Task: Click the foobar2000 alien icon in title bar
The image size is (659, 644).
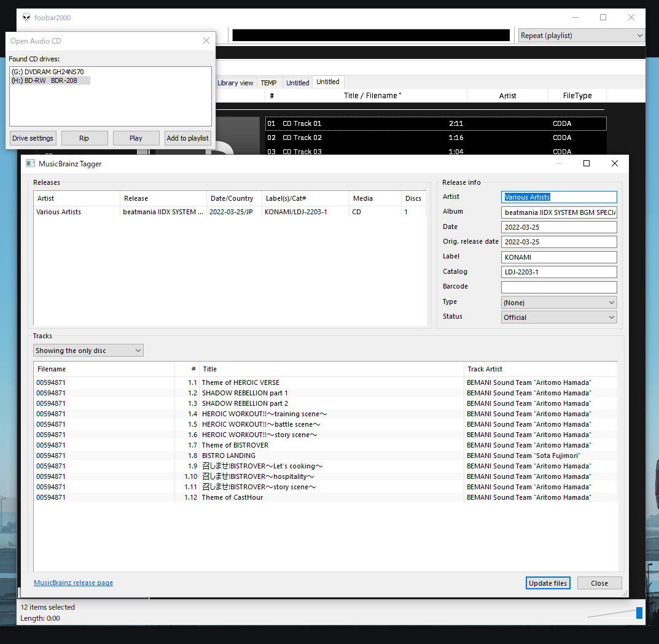Action: (26, 18)
